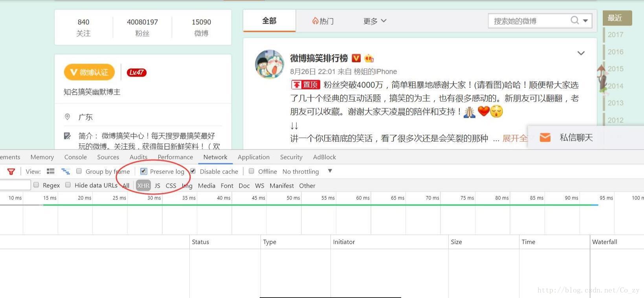This screenshot has height=298, width=644.
Task: Click the Lv.47 level badge
Action: click(x=136, y=72)
